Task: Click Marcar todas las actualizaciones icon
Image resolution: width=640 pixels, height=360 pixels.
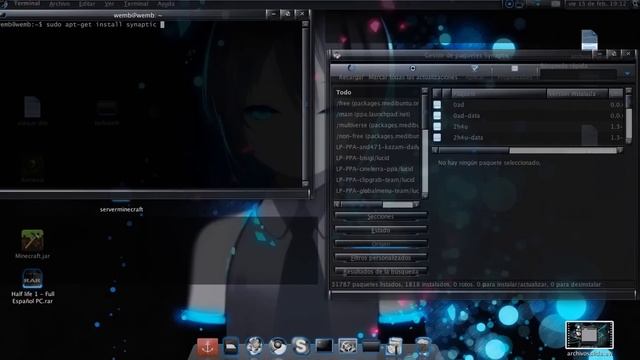Action: pyautogui.click(x=413, y=68)
